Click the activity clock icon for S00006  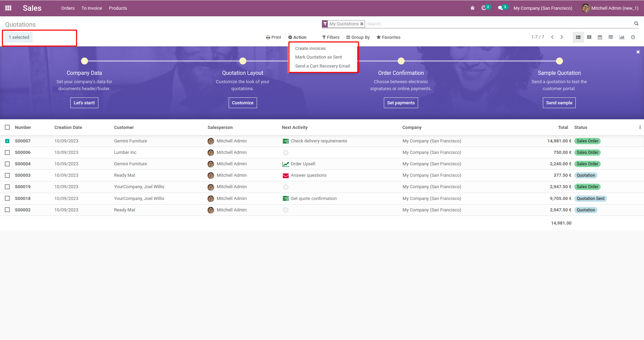(x=285, y=152)
